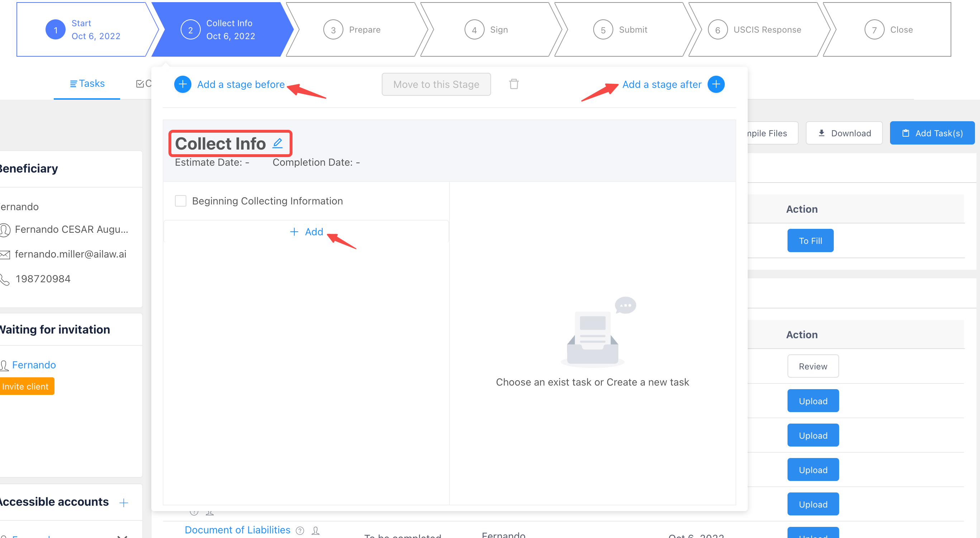Image resolution: width=980 pixels, height=538 pixels.
Task: Click the plus icon for Add a stage before
Action: (x=182, y=84)
